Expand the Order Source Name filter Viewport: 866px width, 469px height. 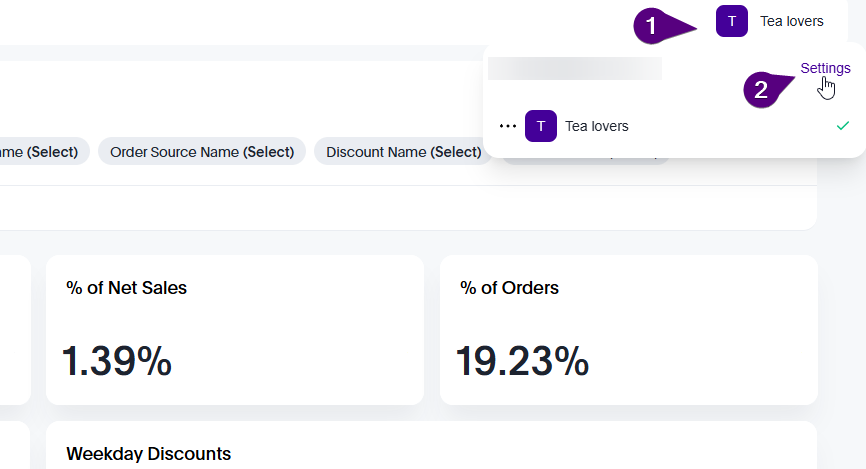click(x=201, y=152)
